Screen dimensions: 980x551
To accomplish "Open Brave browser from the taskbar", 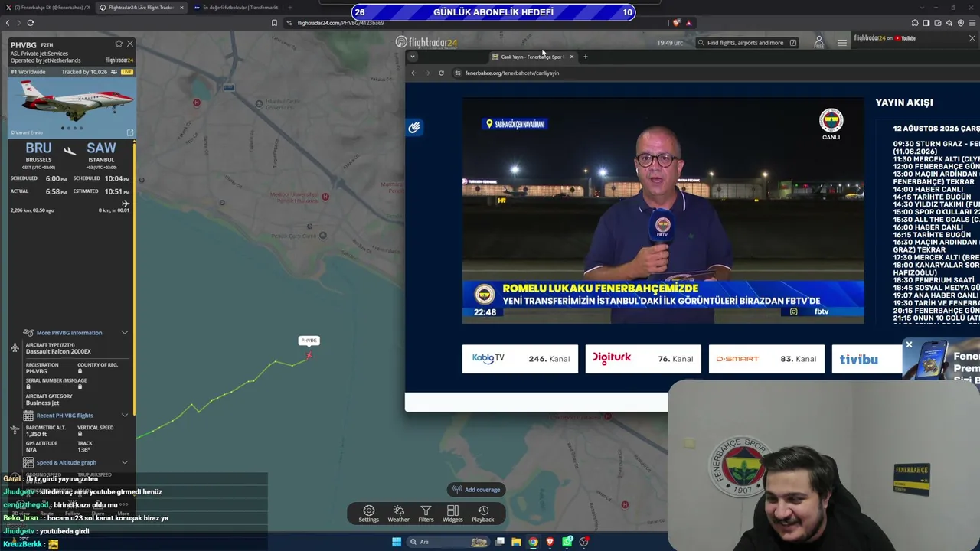I will [x=550, y=542].
